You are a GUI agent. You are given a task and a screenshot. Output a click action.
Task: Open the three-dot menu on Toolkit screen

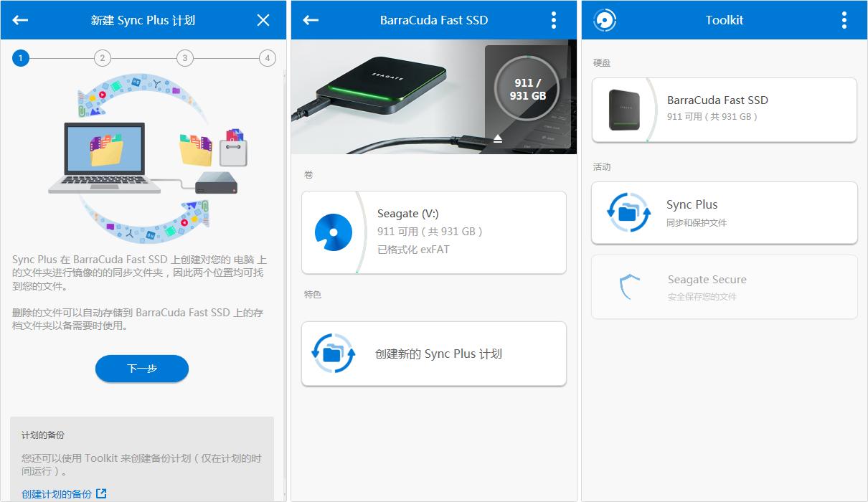click(x=843, y=19)
